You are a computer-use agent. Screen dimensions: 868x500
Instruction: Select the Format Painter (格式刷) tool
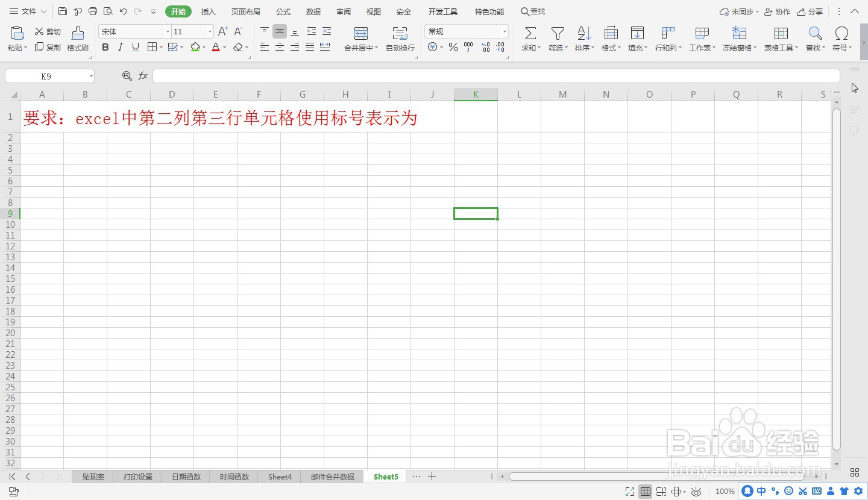point(77,39)
